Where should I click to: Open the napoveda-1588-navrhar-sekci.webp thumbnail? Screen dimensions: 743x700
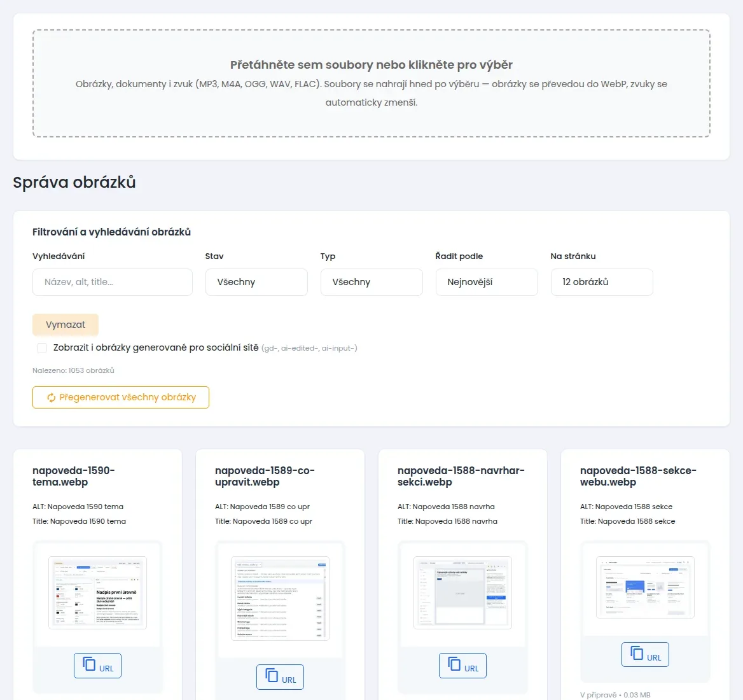coord(462,593)
